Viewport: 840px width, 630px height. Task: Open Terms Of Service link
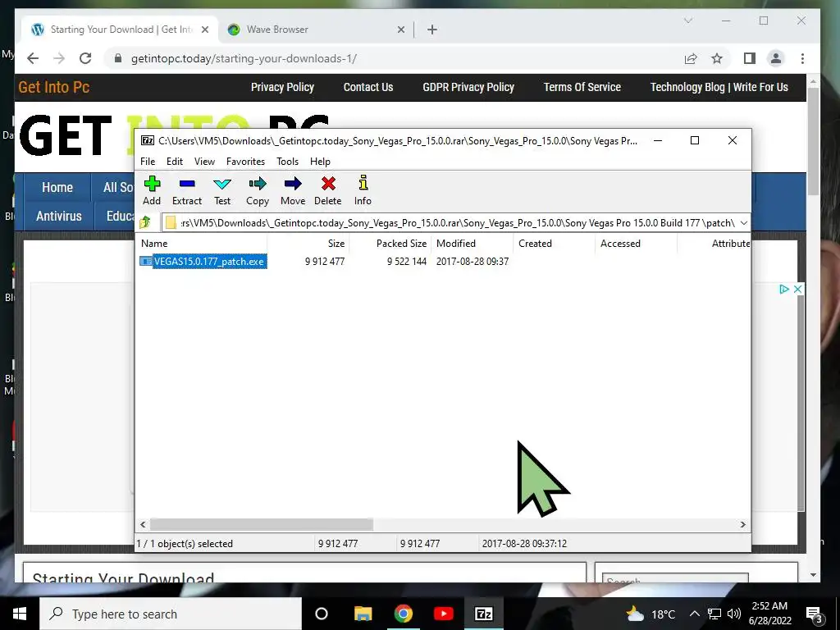point(582,87)
